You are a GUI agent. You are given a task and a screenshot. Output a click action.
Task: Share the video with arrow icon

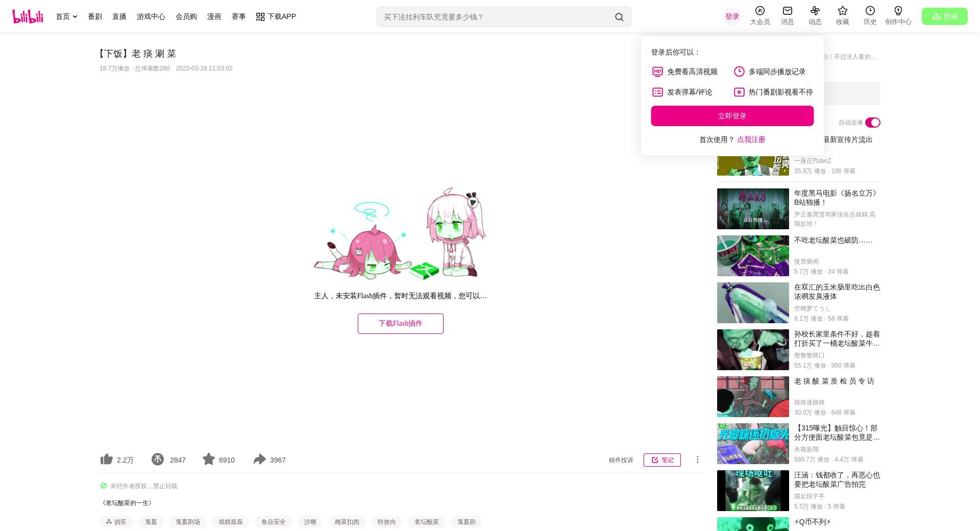260,459
